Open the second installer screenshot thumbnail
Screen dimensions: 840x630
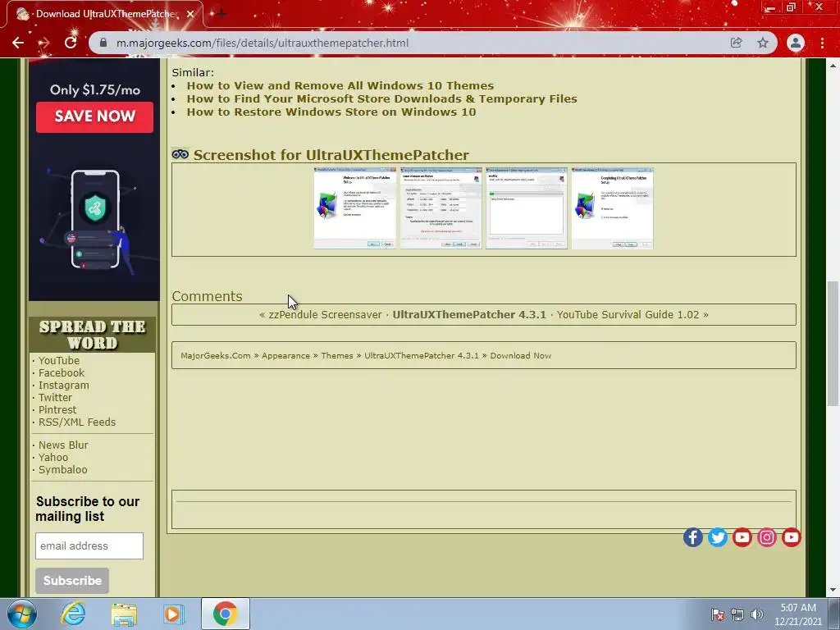click(441, 208)
